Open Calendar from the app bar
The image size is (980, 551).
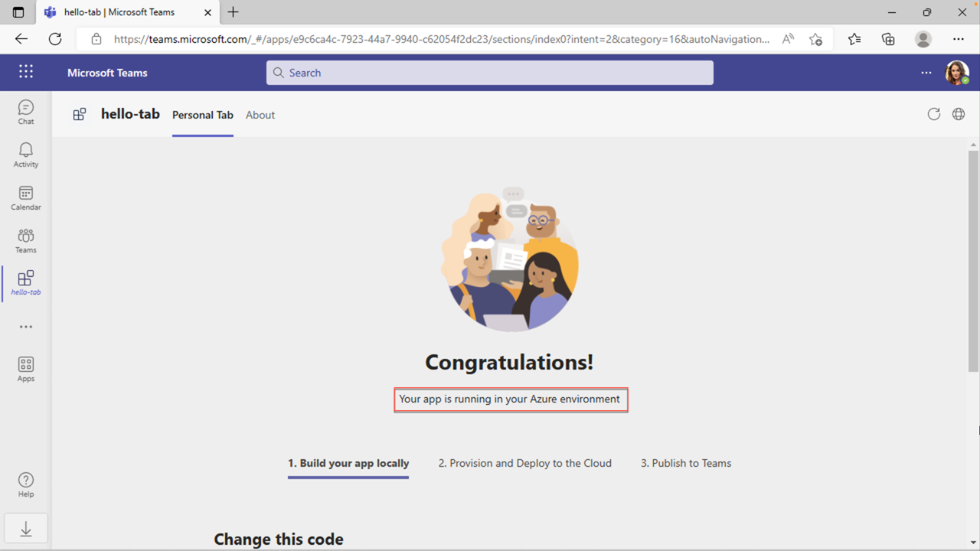[26, 197]
